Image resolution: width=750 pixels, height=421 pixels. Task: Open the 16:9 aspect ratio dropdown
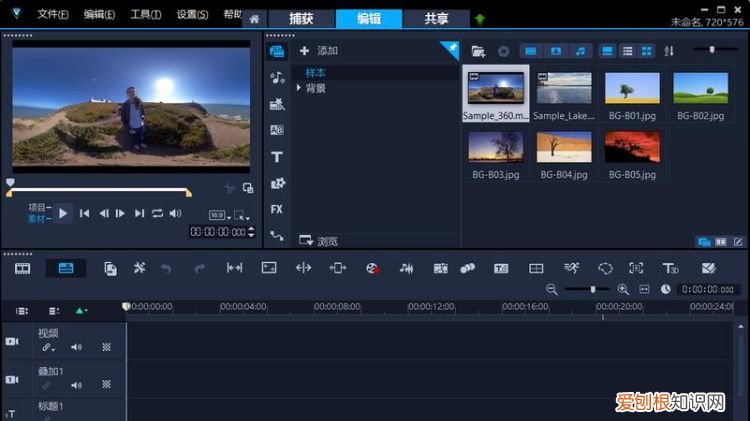pos(218,215)
